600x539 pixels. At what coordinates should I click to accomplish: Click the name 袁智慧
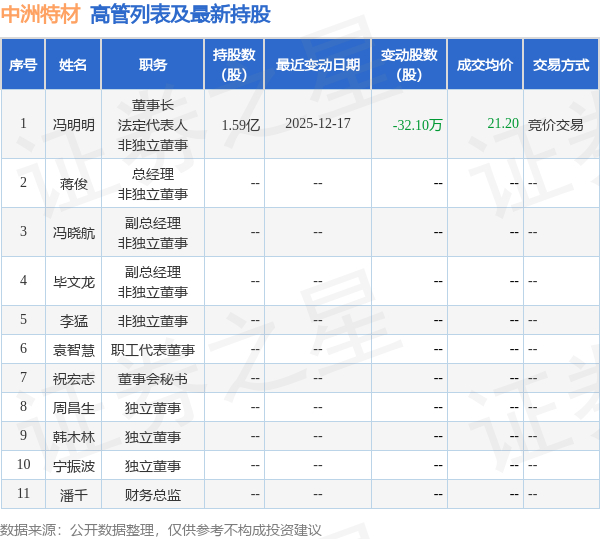[x=73, y=350]
